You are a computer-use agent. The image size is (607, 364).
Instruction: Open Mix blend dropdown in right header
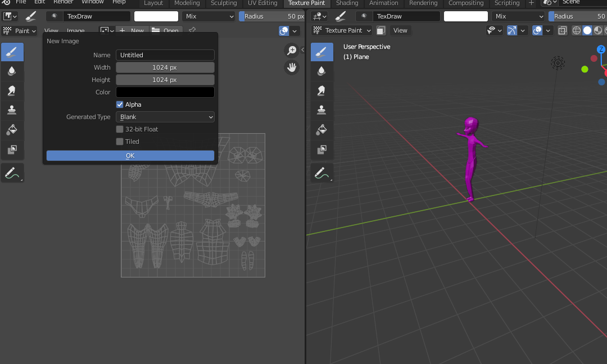coord(519,16)
